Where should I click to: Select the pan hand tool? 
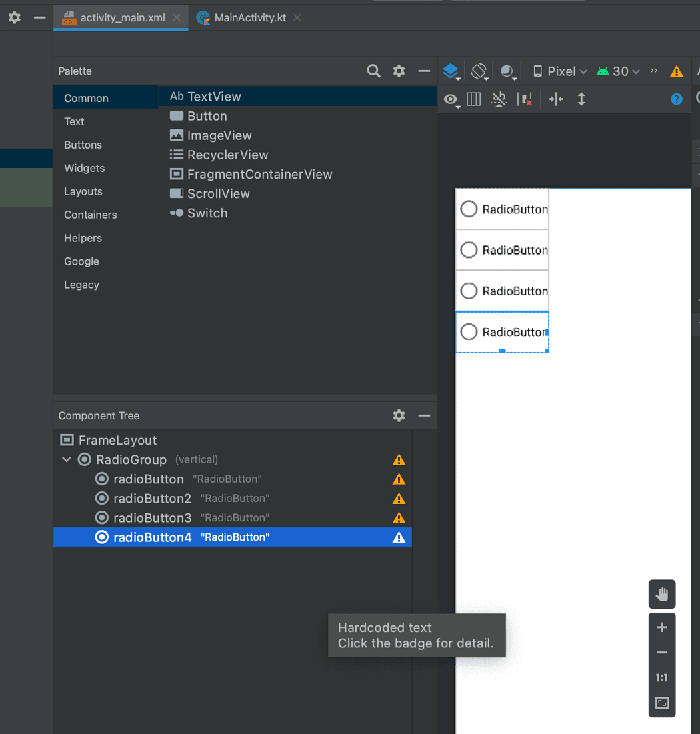click(662, 594)
